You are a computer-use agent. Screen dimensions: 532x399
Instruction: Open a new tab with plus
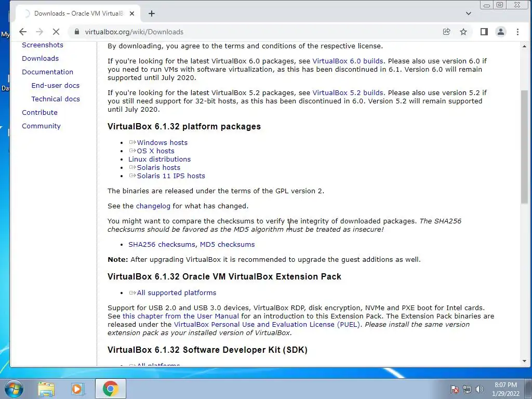coord(152,14)
